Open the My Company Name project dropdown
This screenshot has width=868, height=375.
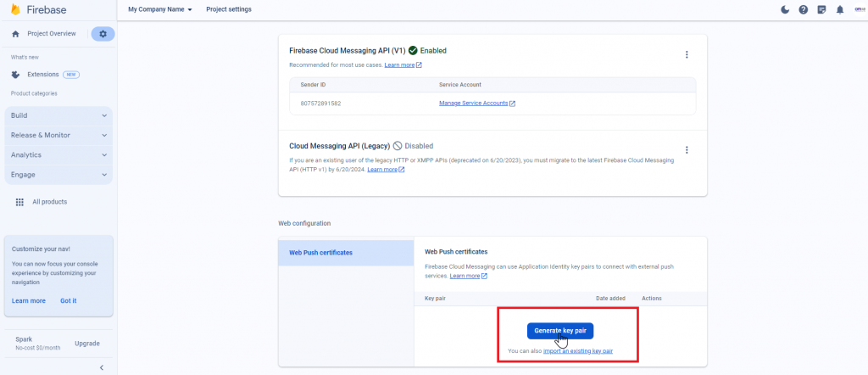coord(160,9)
